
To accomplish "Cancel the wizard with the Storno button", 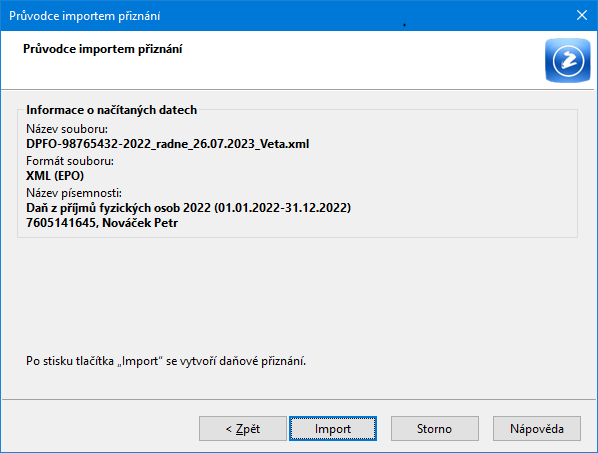I will pyautogui.click(x=434, y=429).
